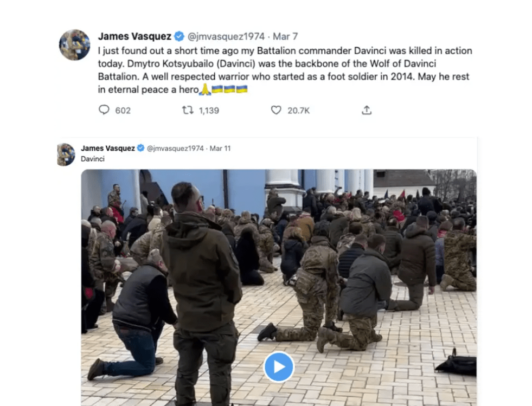Click James Vasquez name on second tweet
The width and height of the screenshot is (532, 406).
coord(108,148)
